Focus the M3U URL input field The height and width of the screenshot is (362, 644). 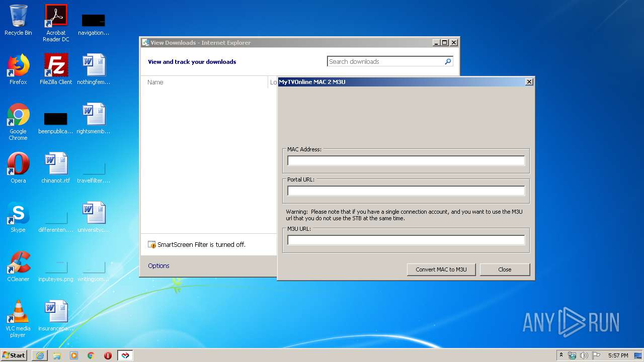coord(406,240)
